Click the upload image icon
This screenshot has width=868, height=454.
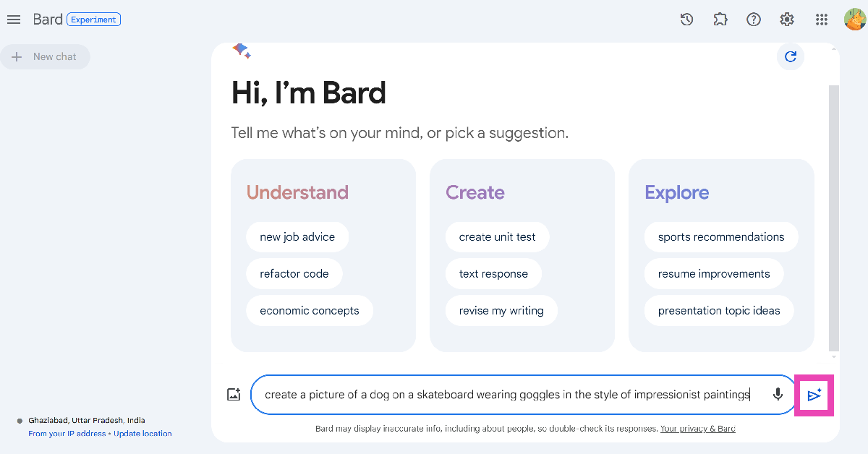(234, 395)
